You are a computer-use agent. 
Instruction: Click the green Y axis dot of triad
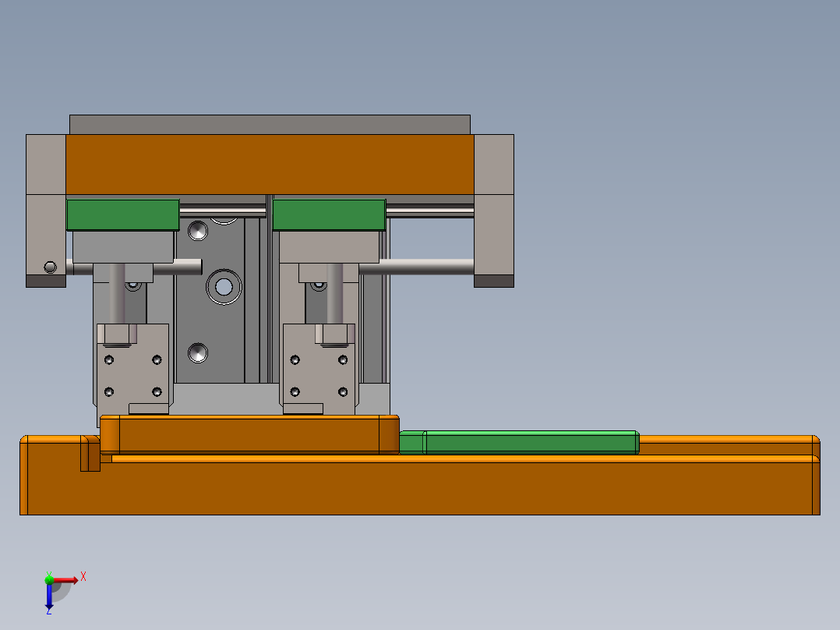49,579
